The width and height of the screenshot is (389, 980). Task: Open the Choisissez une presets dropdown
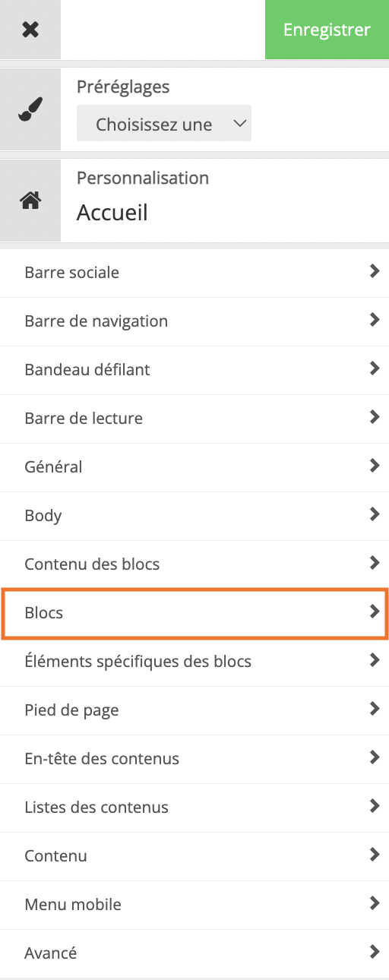click(x=164, y=125)
